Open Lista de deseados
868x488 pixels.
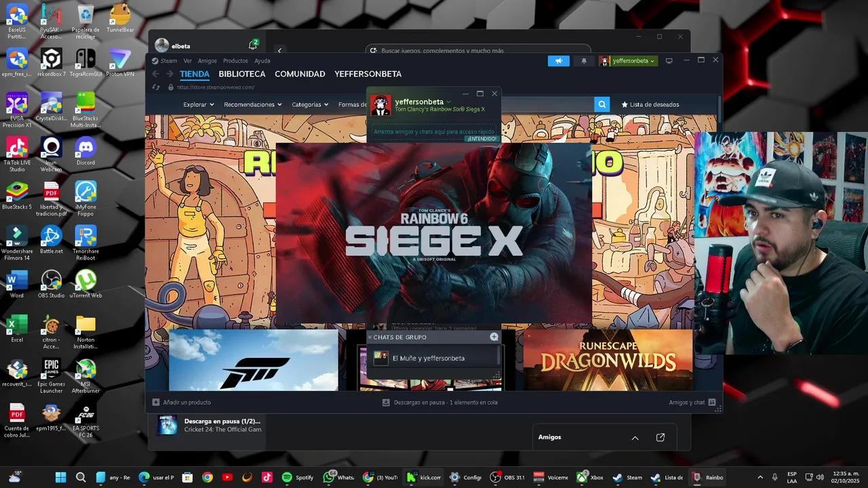pos(650,104)
